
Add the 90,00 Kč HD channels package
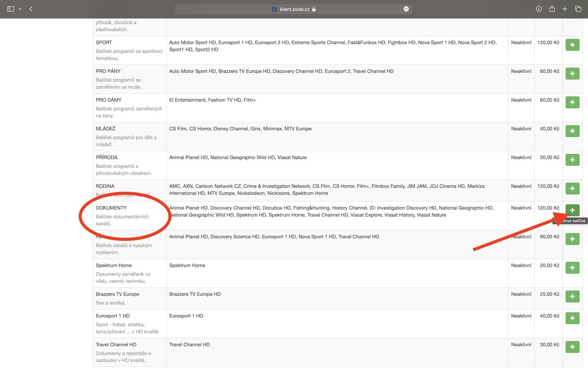[x=572, y=239]
